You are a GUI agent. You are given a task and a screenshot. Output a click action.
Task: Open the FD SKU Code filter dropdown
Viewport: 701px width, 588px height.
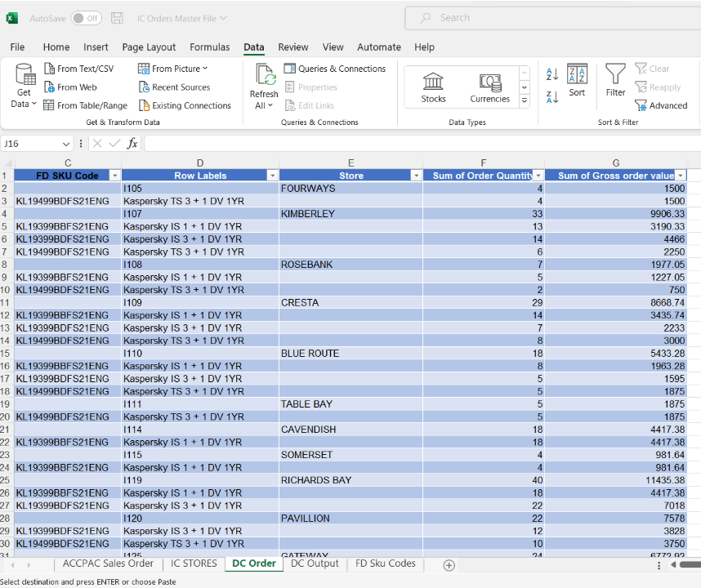coord(114,176)
